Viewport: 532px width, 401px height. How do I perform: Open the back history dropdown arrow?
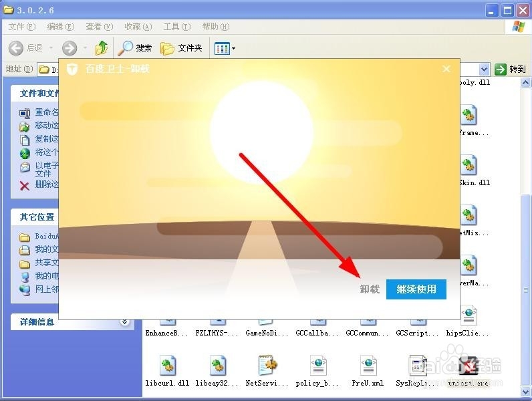[x=51, y=48]
